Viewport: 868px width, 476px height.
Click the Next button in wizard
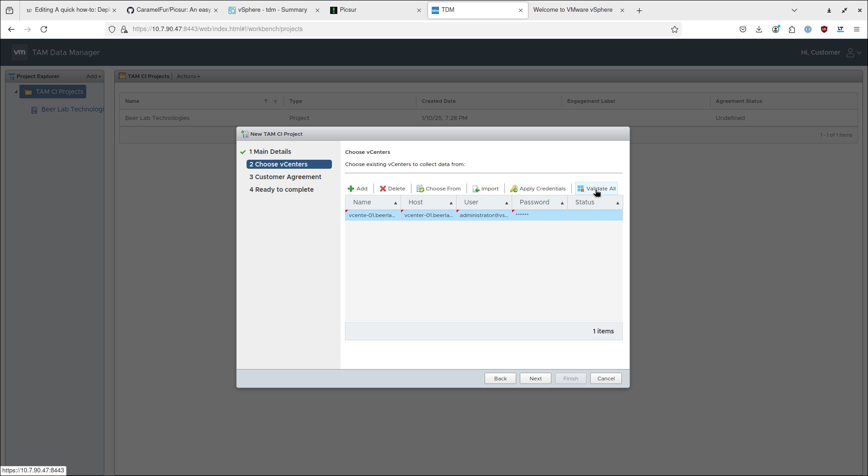535,379
